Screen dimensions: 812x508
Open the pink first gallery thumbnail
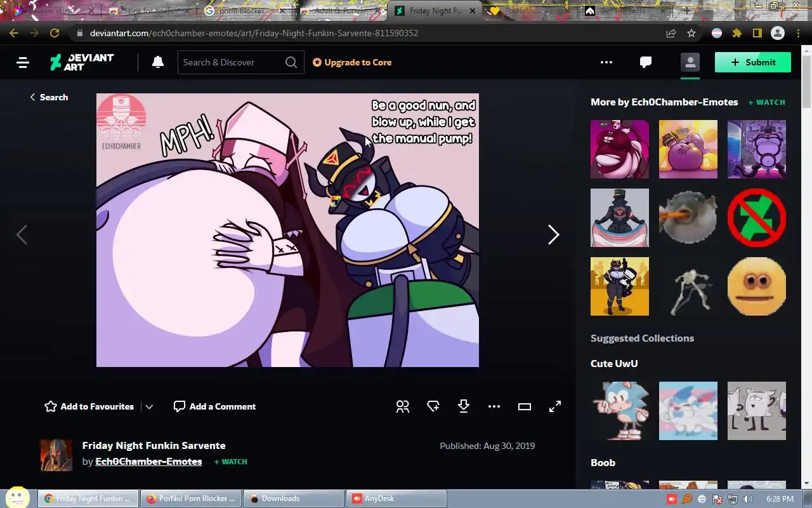click(620, 149)
